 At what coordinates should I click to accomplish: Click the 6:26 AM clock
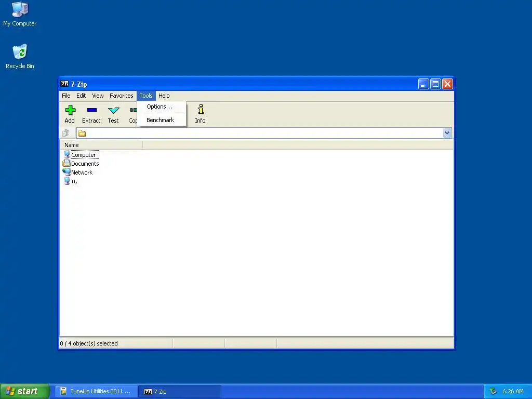coord(513,391)
